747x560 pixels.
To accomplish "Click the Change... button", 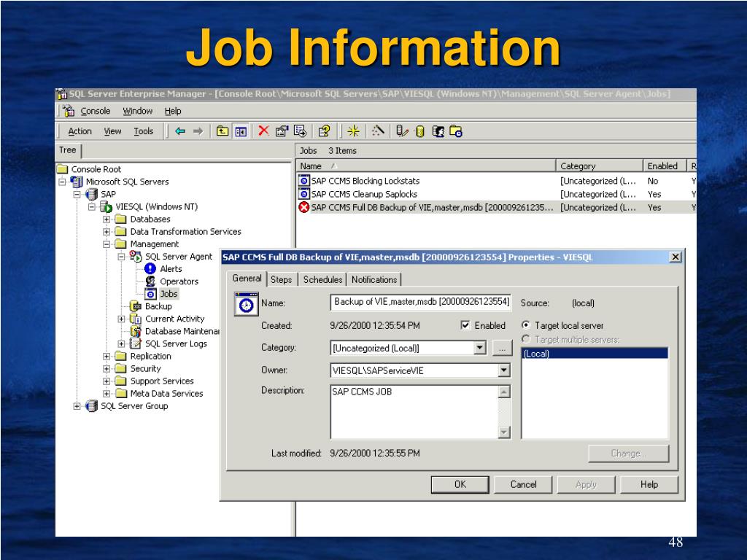I will coord(629,454).
